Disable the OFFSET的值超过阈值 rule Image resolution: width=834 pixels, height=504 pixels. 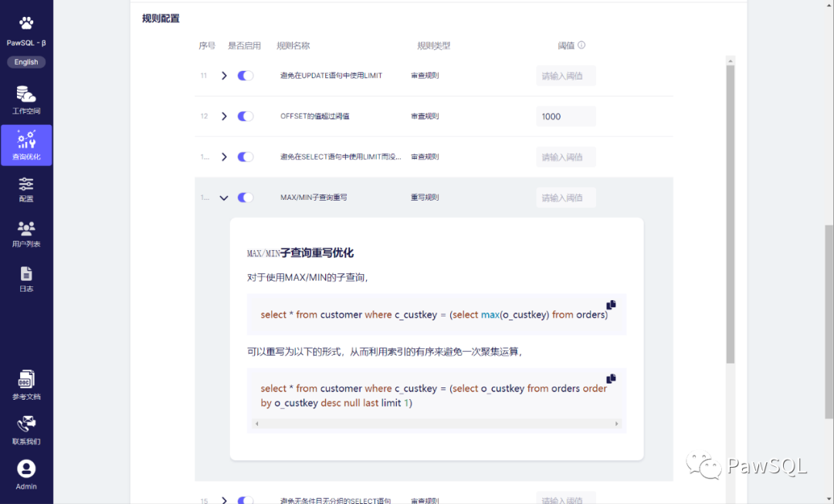coord(246,116)
